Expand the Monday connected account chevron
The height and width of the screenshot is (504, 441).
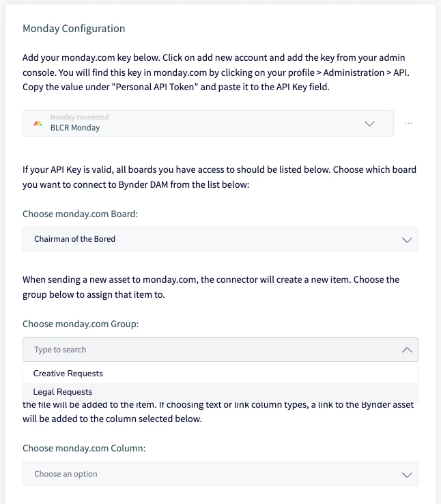(x=370, y=124)
